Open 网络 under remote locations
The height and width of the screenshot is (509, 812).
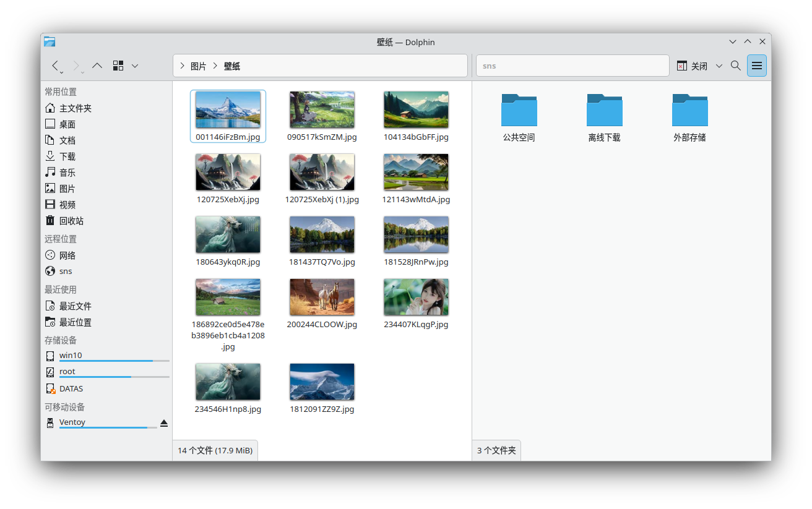[x=105, y=255]
